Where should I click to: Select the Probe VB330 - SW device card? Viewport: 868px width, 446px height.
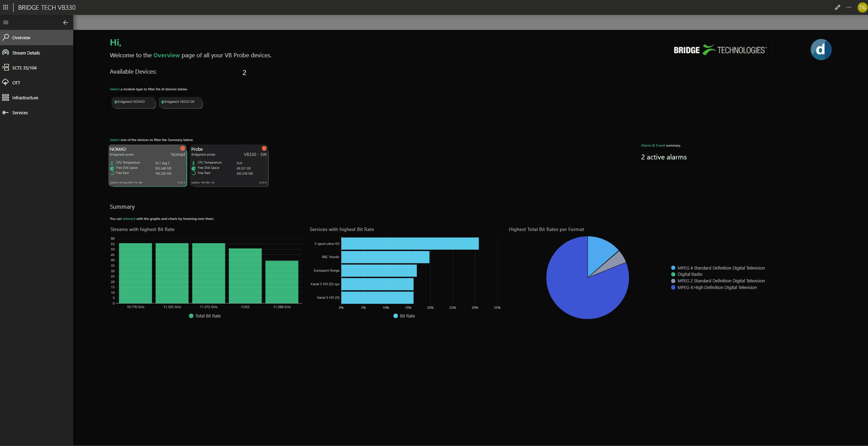pos(229,166)
